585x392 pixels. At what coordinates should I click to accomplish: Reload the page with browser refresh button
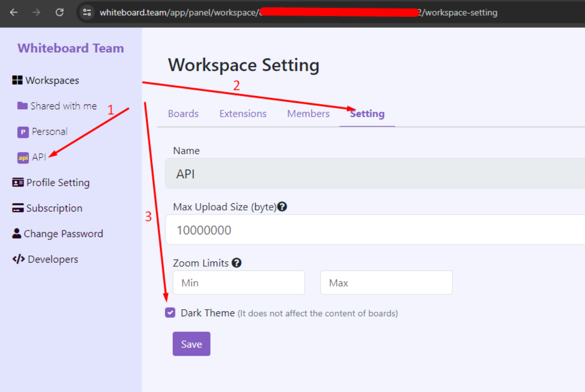pos(59,12)
